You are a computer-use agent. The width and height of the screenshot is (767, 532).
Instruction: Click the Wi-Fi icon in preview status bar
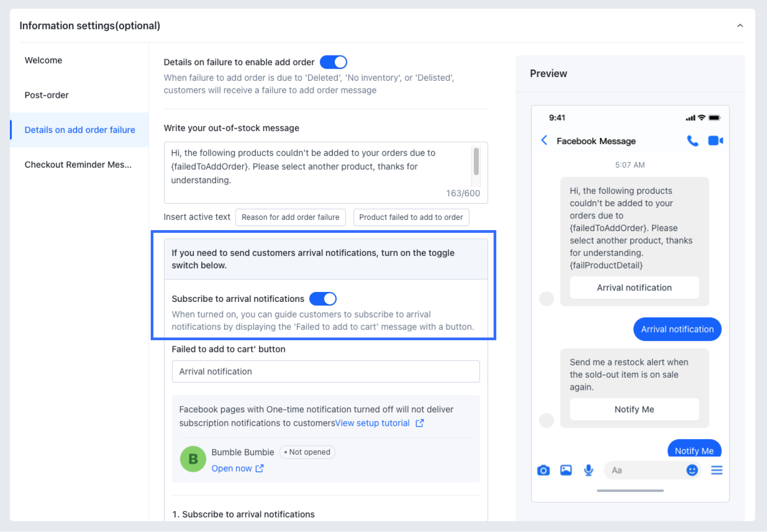pyautogui.click(x=702, y=118)
